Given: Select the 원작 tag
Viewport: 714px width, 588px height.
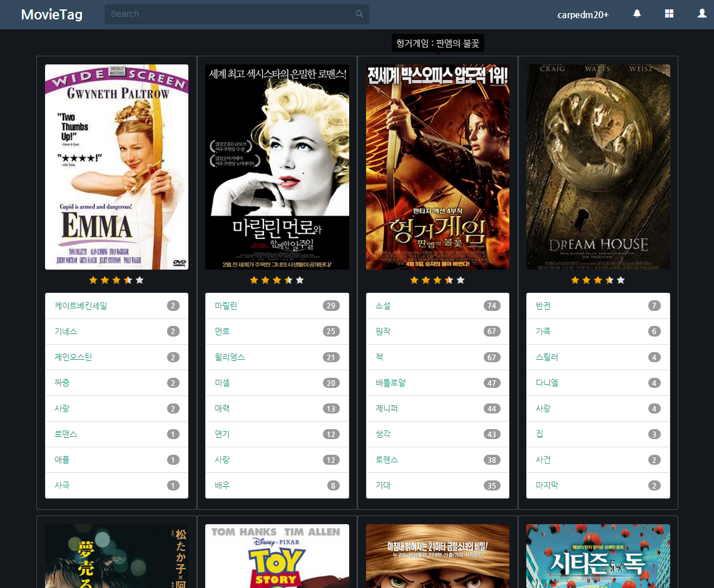Looking at the screenshot, I should pos(437,332).
